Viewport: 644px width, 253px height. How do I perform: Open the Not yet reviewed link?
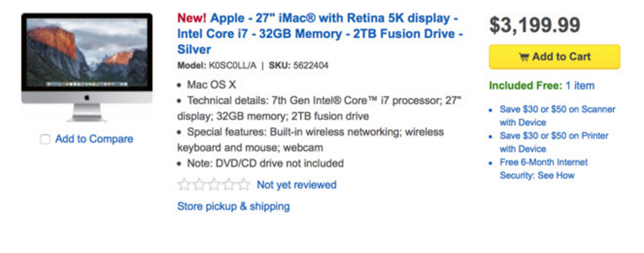[x=297, y=185]
